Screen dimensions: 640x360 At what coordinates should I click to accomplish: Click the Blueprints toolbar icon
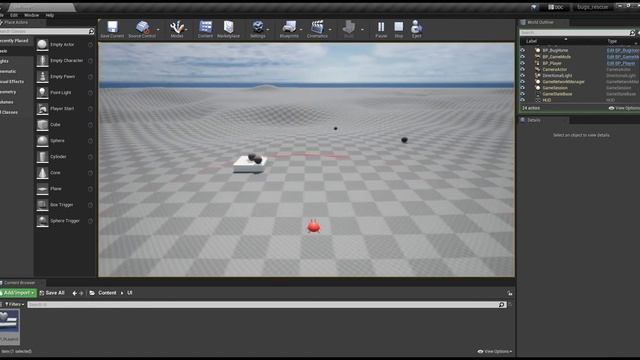(289, 27)
